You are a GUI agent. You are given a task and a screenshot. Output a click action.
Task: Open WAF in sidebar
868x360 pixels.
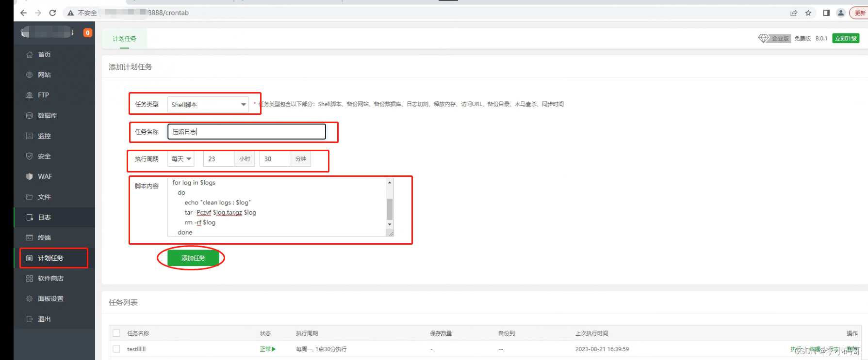pos(54,176)
